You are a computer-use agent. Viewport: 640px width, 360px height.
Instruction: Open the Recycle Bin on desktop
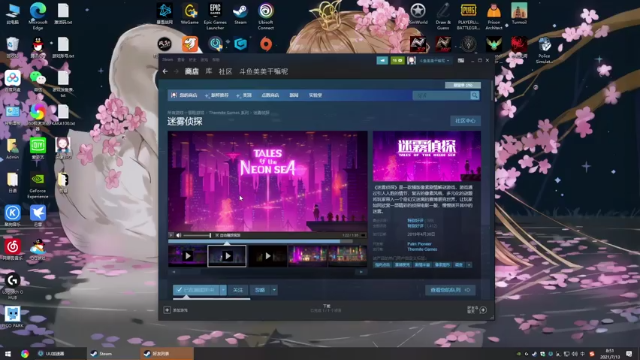tap(13, 47)
